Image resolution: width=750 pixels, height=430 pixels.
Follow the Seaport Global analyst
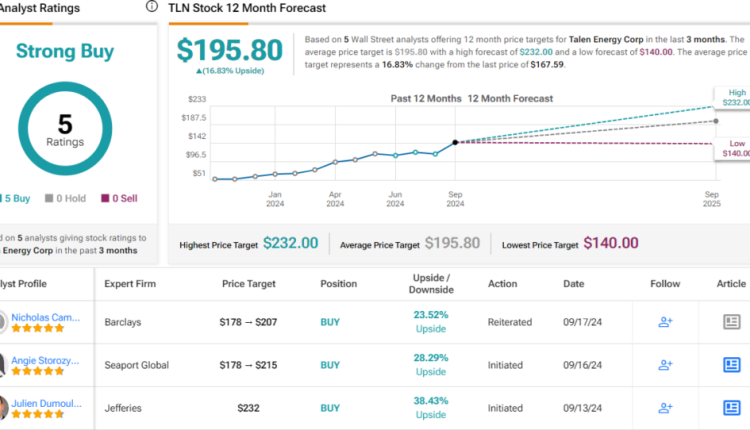[664, 365]
